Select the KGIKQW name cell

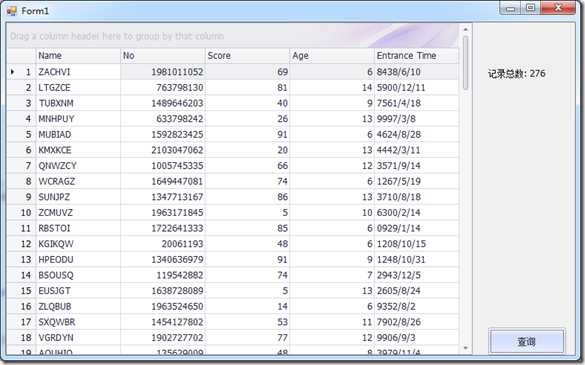(78, 244)
